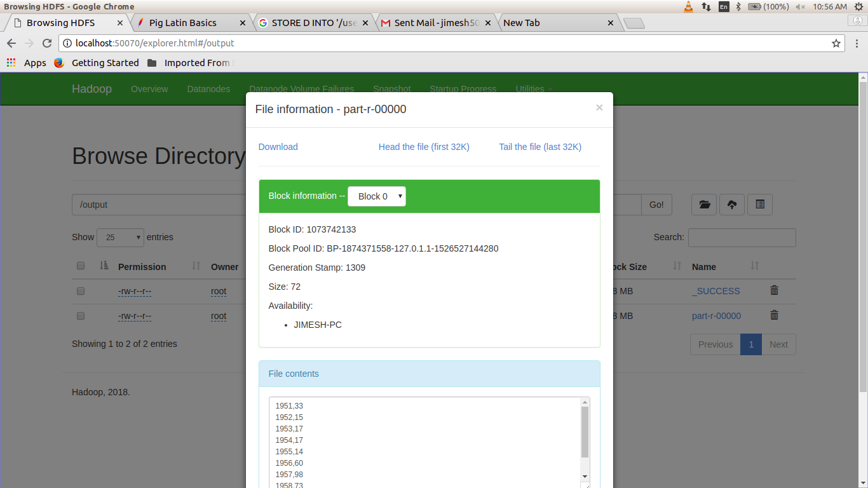Open battery indicator showing 100%
Screen dimensions: 868x488
tap(768, 6)
